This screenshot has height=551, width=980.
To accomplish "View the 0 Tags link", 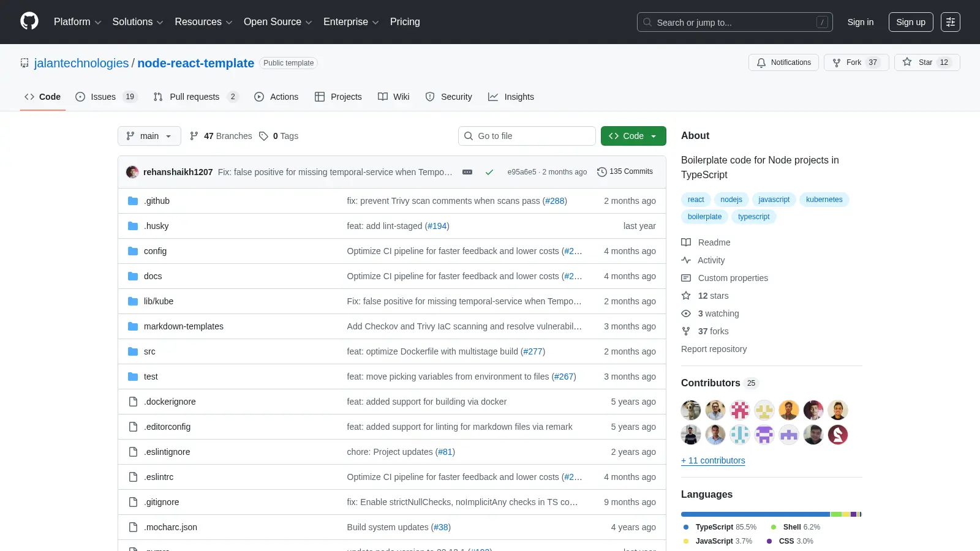I will click(x=279, y=136).
